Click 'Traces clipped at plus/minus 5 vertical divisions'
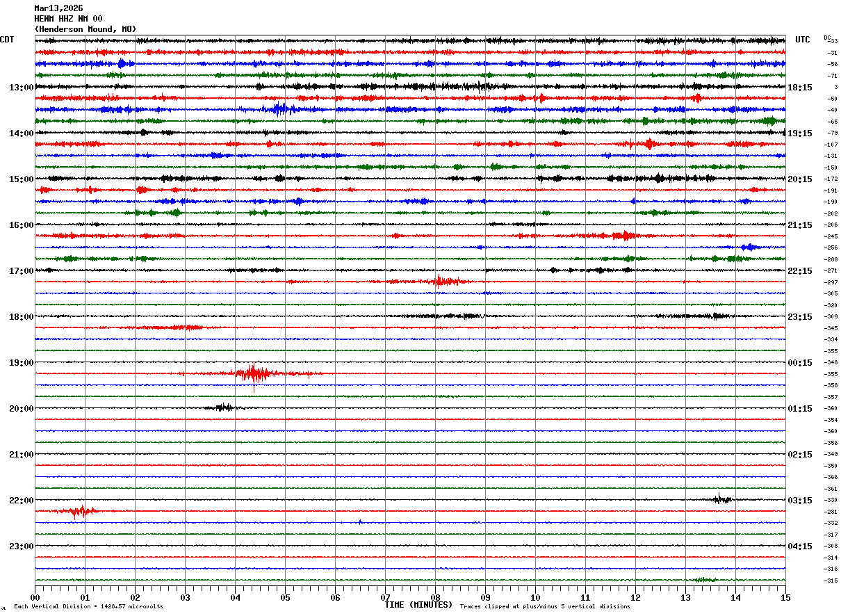The image size is (841, 616). [545, 607]
